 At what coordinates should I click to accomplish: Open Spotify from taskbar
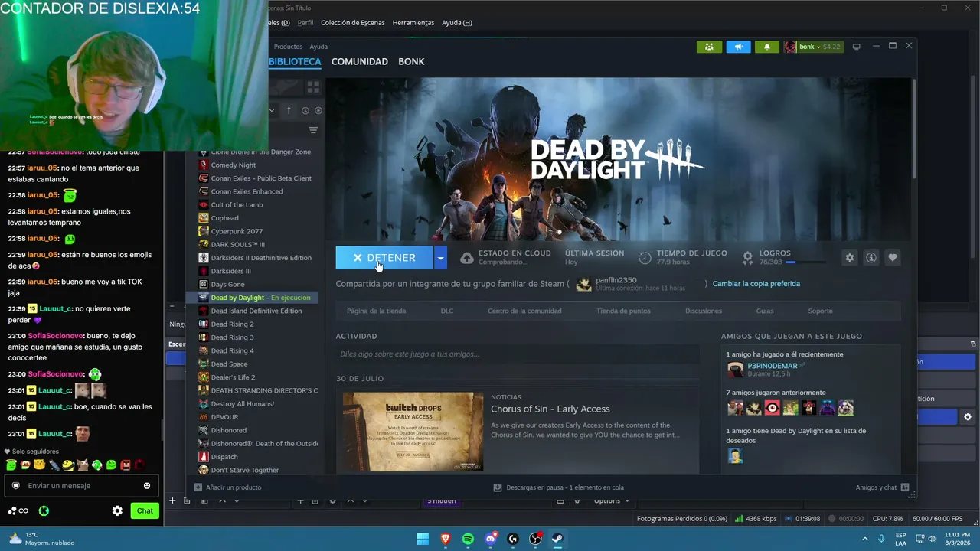click(468, 539)
